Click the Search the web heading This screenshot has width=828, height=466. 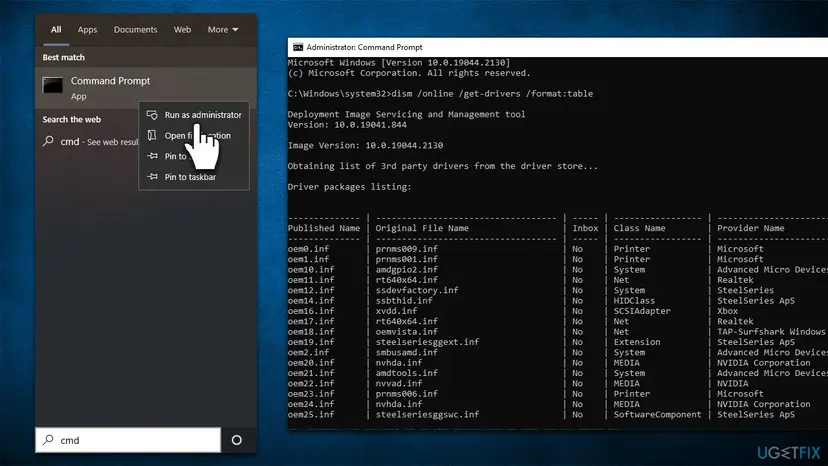point(71,119)
